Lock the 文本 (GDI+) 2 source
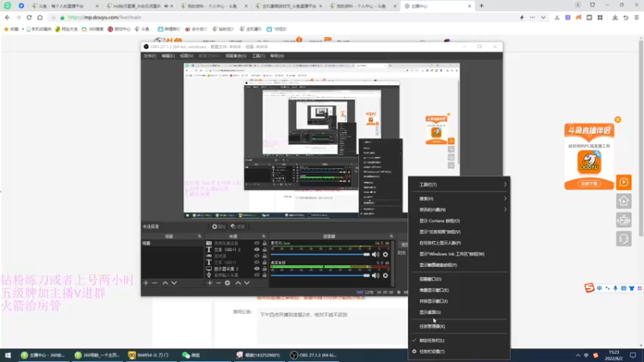 pyautogui.click(x=265, y=249)
